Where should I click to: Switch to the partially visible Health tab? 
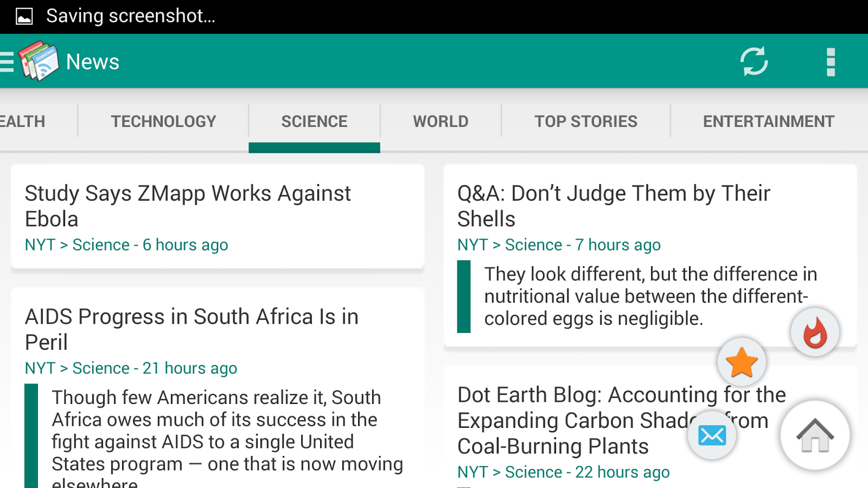23,121
